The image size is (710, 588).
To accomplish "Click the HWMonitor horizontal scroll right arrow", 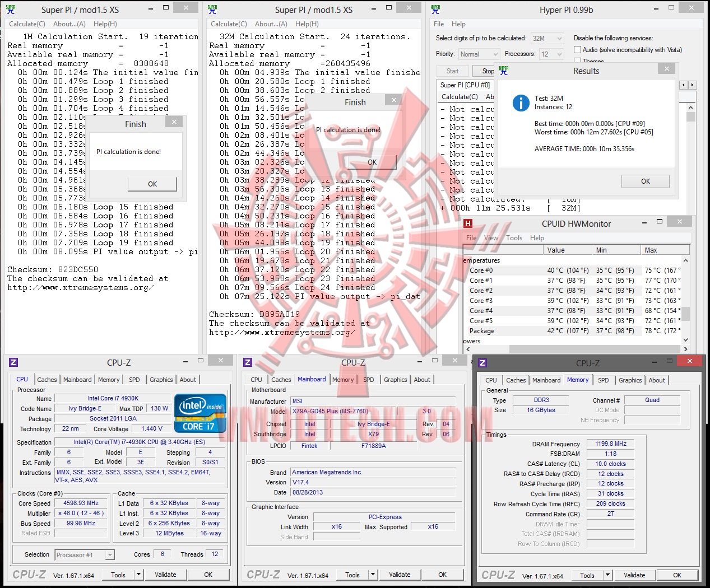I will click(x=686, y=349).
